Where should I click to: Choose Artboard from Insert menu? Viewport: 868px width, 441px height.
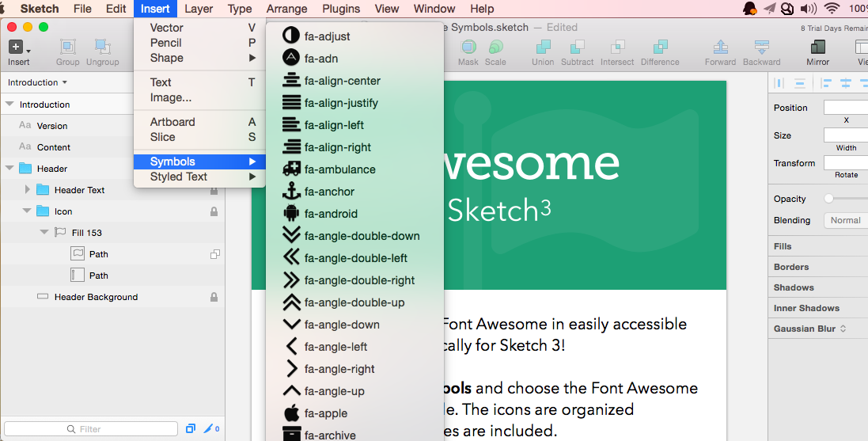pyautogui.click(x=200, y=122)
